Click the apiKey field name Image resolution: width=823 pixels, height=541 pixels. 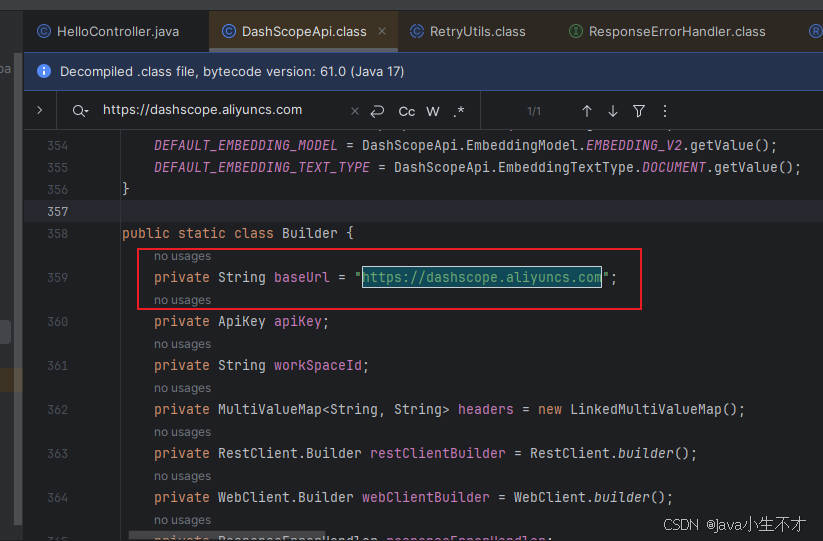pos(298,321)
